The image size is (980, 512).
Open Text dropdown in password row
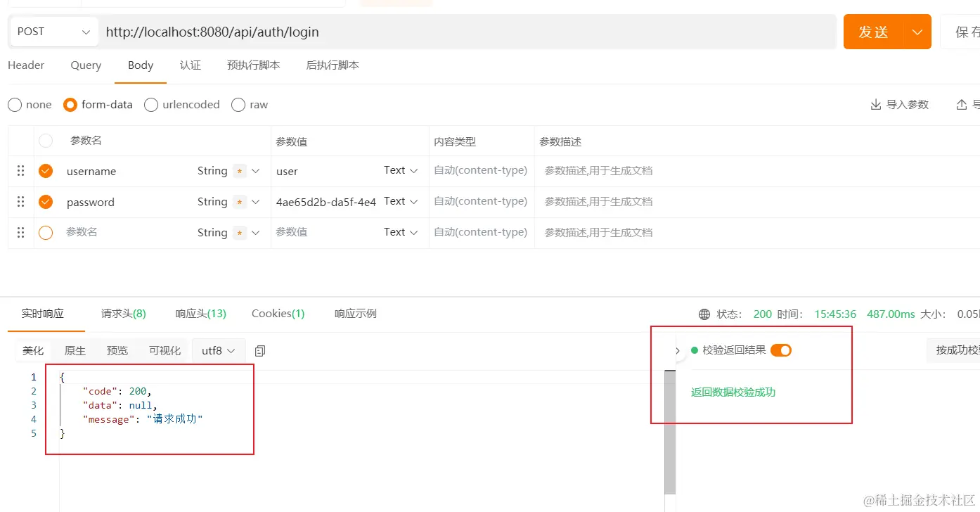401,201
